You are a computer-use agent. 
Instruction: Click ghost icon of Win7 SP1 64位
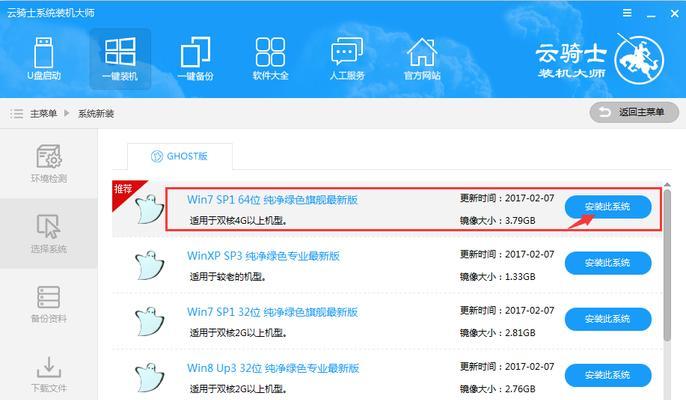(150, 209)
